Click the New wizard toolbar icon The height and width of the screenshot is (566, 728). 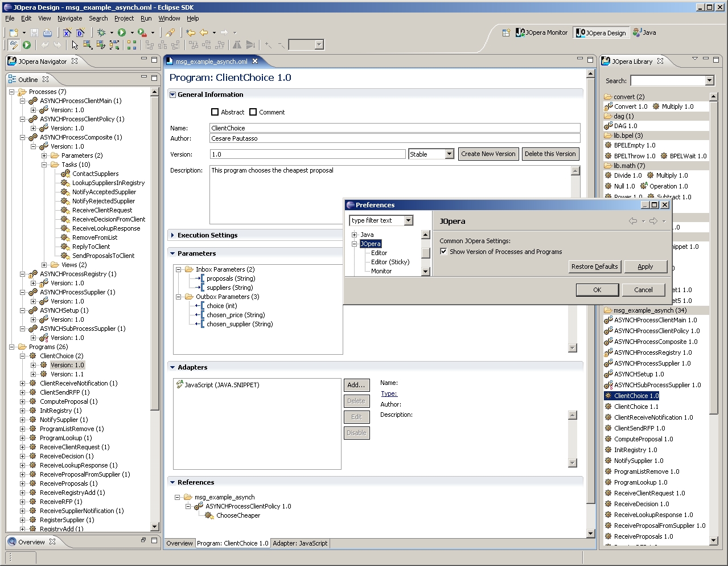click(14, 33)
